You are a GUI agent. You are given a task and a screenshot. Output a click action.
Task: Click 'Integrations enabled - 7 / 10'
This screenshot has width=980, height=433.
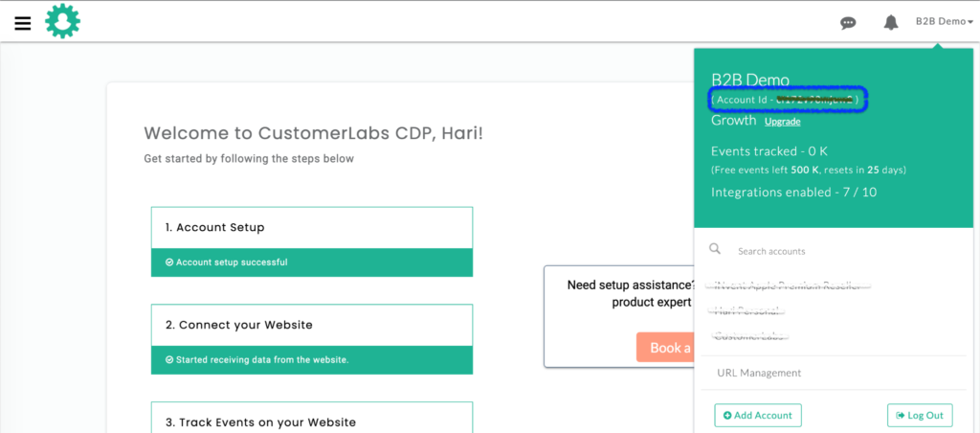tap(793, 193)
